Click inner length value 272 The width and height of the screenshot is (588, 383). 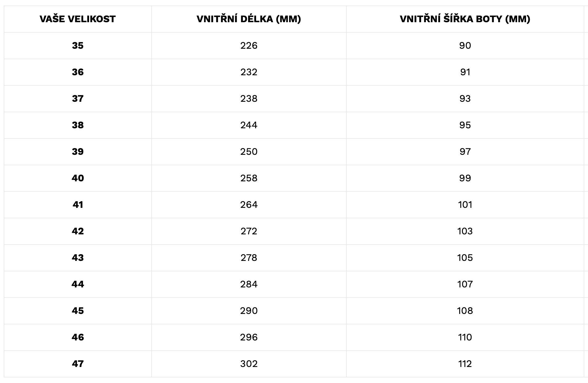pyautogui.click(x=249, y=231)
